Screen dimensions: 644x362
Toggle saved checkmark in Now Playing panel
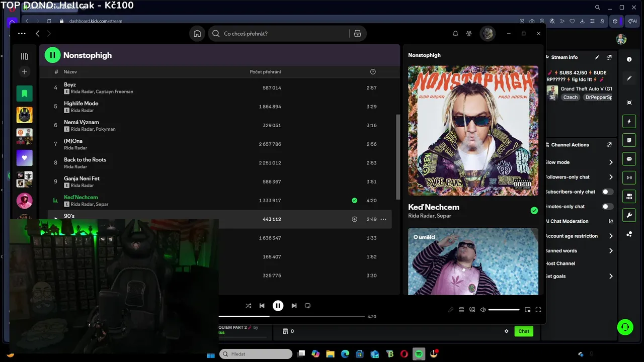pos(534,211)
